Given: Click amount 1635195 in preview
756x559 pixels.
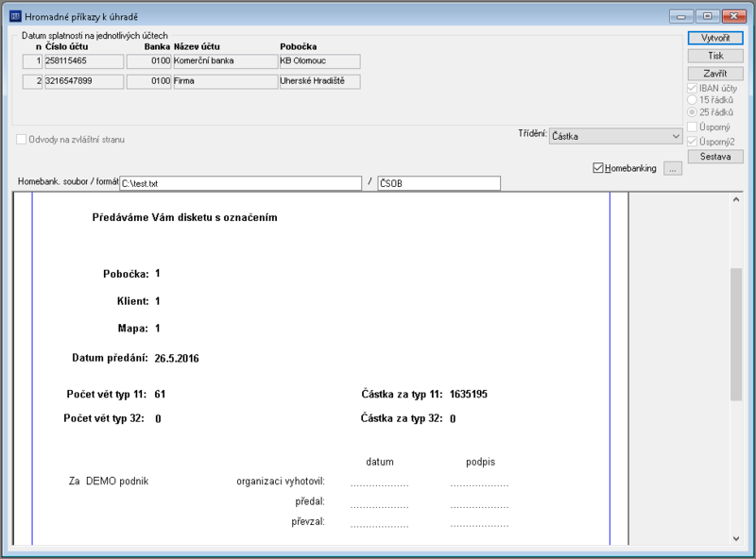Looking at the screenshot, I should coord(468,394).
